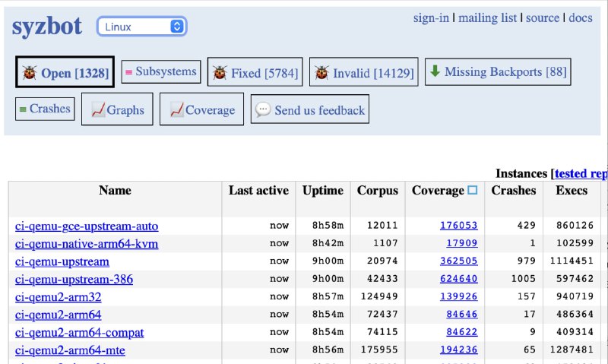Image resolution: width=608 pixels, height=364 pixels.
Task: Open the Invalid [14129] tab
Action: 364,72
